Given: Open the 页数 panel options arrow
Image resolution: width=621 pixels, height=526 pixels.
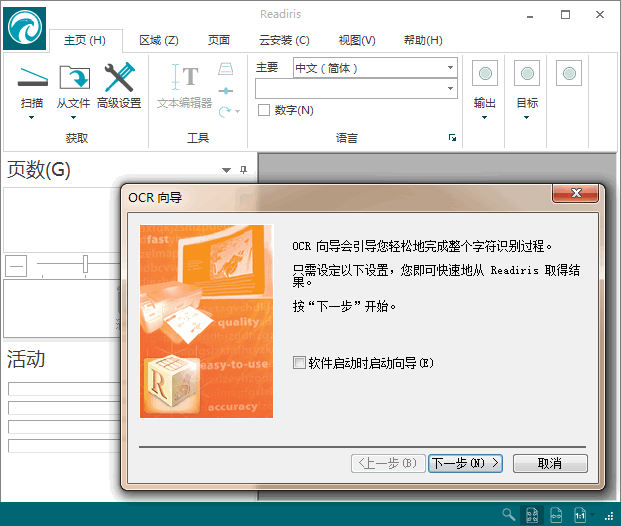Looking at the screenshot, I should click(226, 170).
